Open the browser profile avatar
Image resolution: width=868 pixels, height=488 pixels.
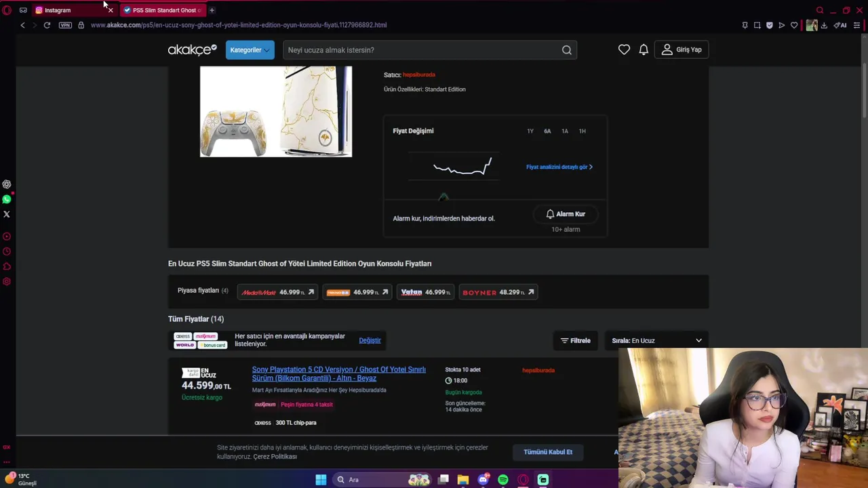(x=811, y=25)
